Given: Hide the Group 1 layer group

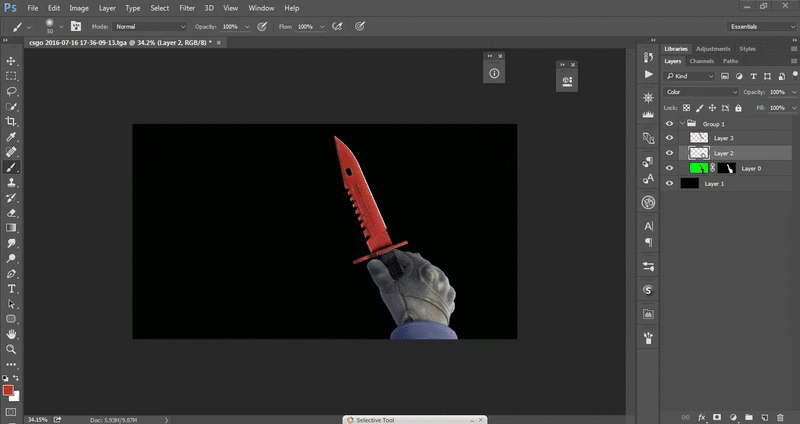Looking at the screenshot, I should (669, 123).
